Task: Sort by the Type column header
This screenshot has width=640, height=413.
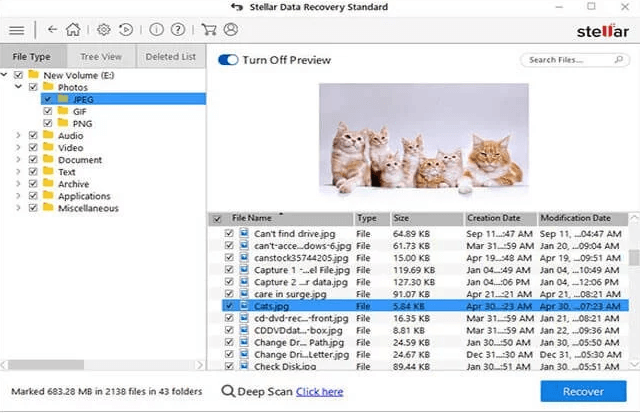Action: 372,219
